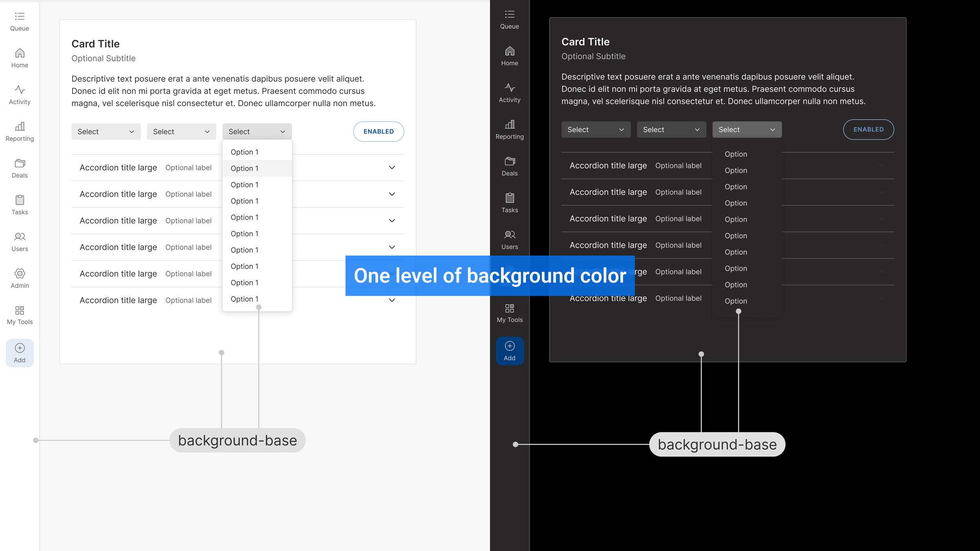Open second Select dropdown on dark card
980x551 pixels.
pos(671,130)
